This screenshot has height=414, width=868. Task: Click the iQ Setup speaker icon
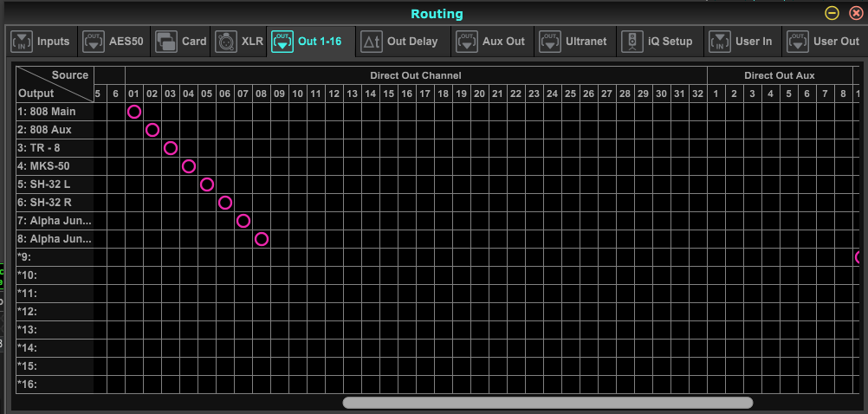[x=632, y=42]
